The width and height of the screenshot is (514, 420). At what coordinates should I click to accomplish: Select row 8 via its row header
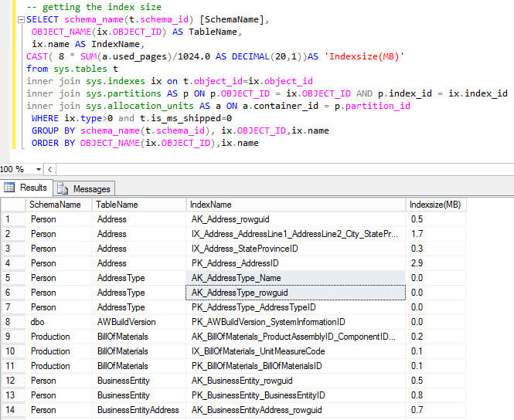pyautogui.click(x=12, y=322)
